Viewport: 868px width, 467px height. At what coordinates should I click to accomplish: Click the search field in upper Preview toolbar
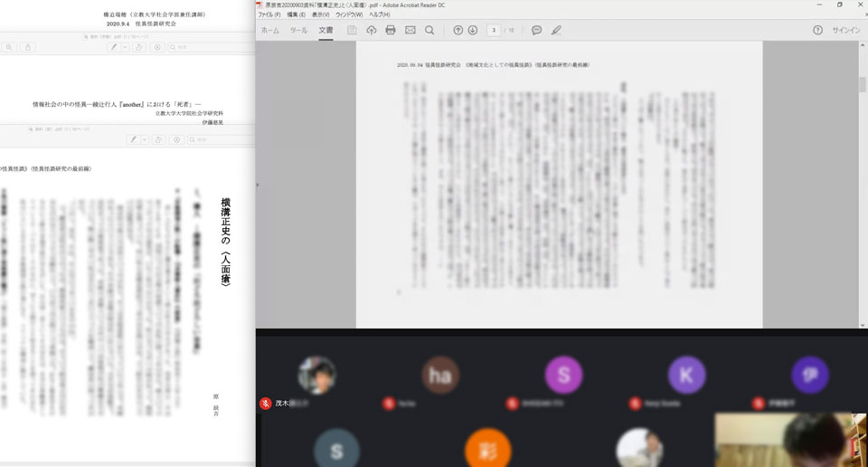(x=211, y=47)
